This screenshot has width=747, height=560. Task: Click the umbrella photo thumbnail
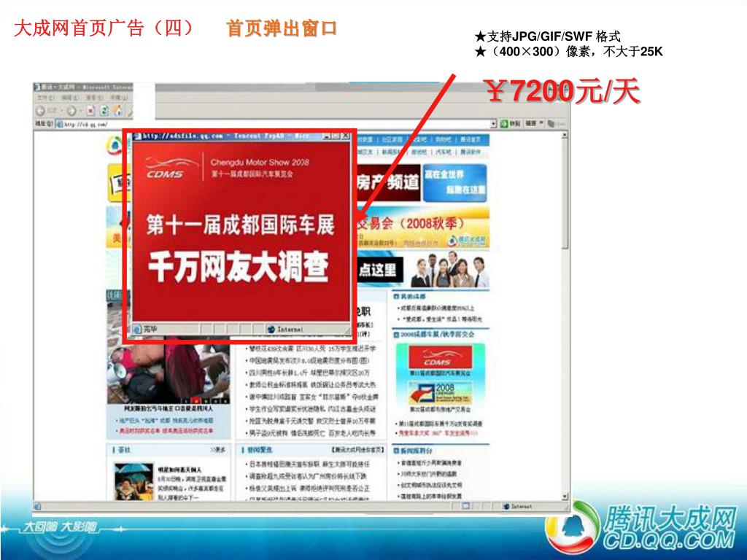pyautogui.click(x=134, y=481)
